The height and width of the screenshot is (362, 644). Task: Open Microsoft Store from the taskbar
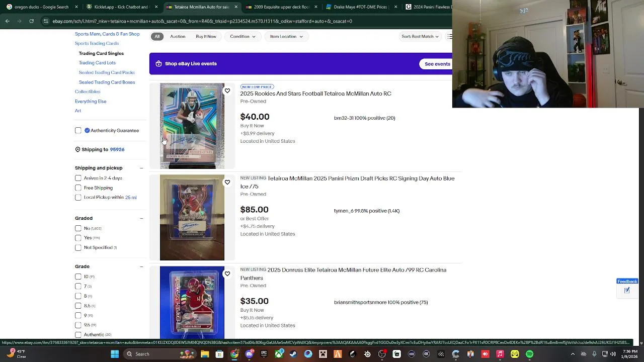[219, 354]
